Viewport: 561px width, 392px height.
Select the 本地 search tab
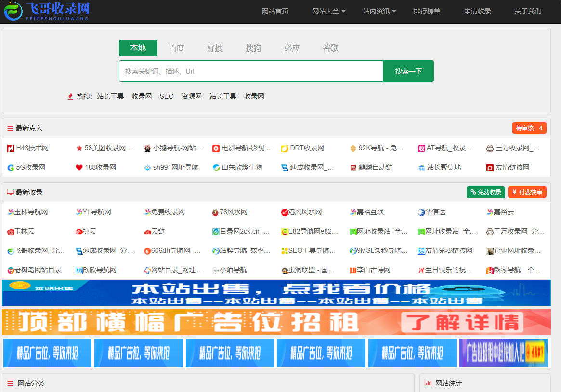pyautogui.click(x=138, y=48)
